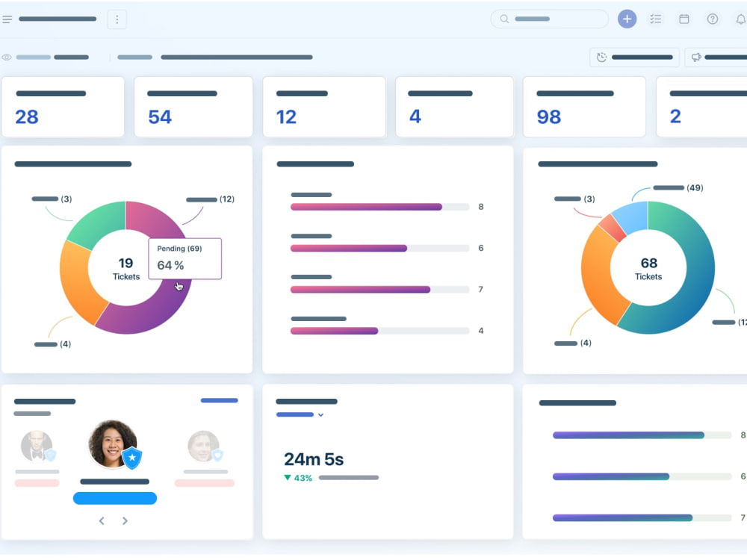Open the checklist tasks icon
The width and height of the screenshot is (747, 560).
[656, 19]
